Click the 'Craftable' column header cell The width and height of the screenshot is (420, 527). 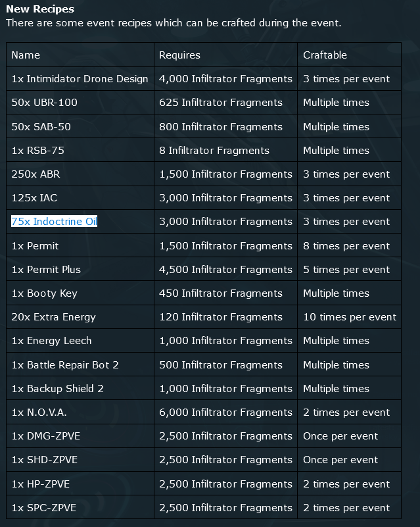[x=349, y=55]
